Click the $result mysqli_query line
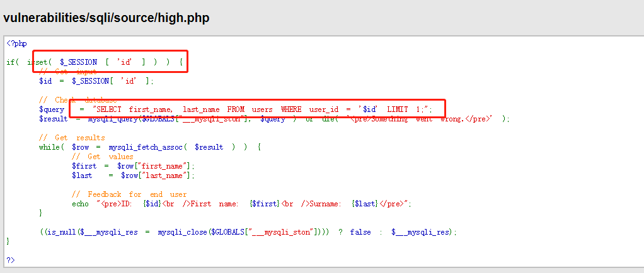Viewport: 644px width, 273px height. tap(274, 119)
